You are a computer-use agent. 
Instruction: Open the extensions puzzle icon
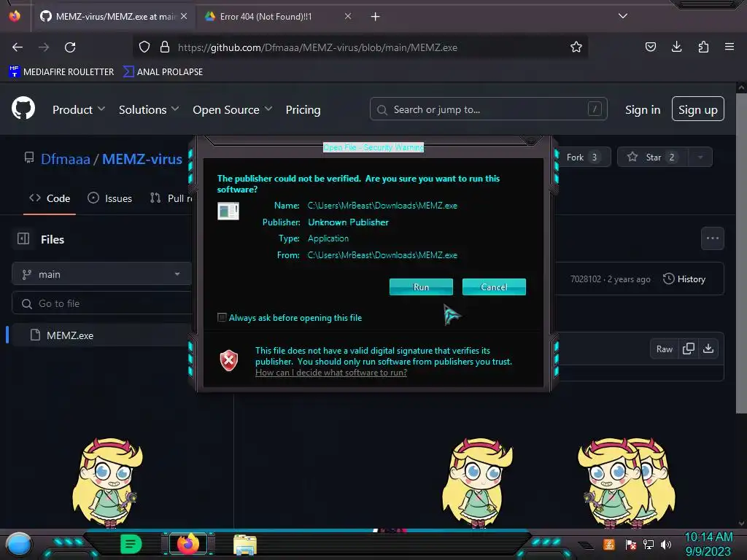click(x=703, y=47)
